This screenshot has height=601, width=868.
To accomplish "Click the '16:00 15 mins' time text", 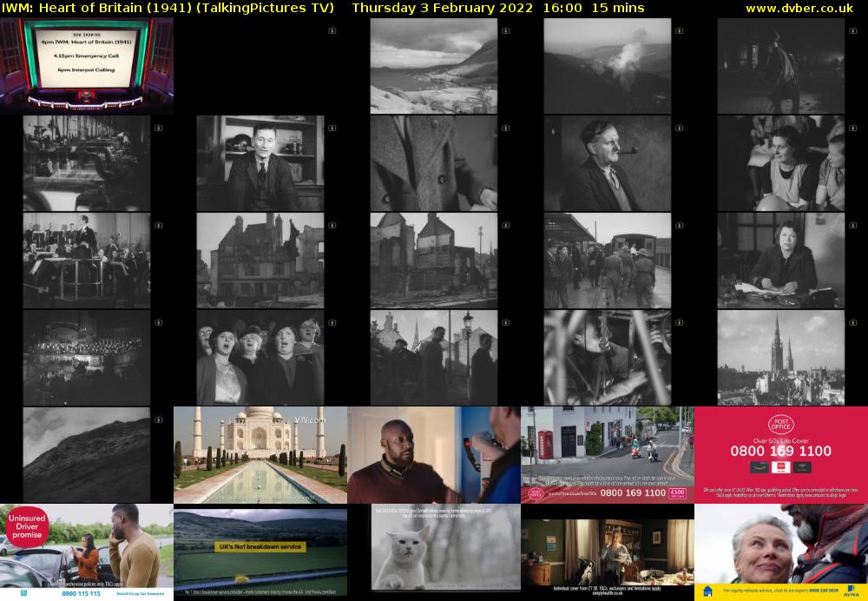I will (x=594, y=8).
